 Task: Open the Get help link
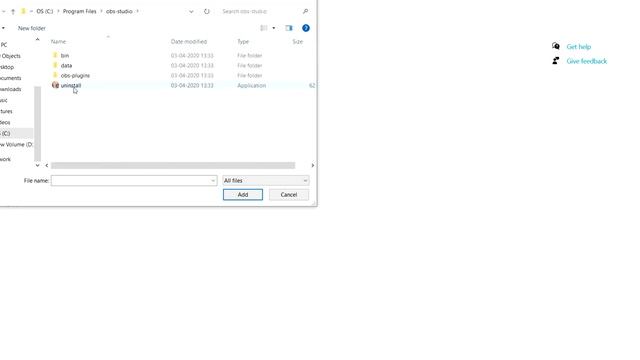[578, 47]
